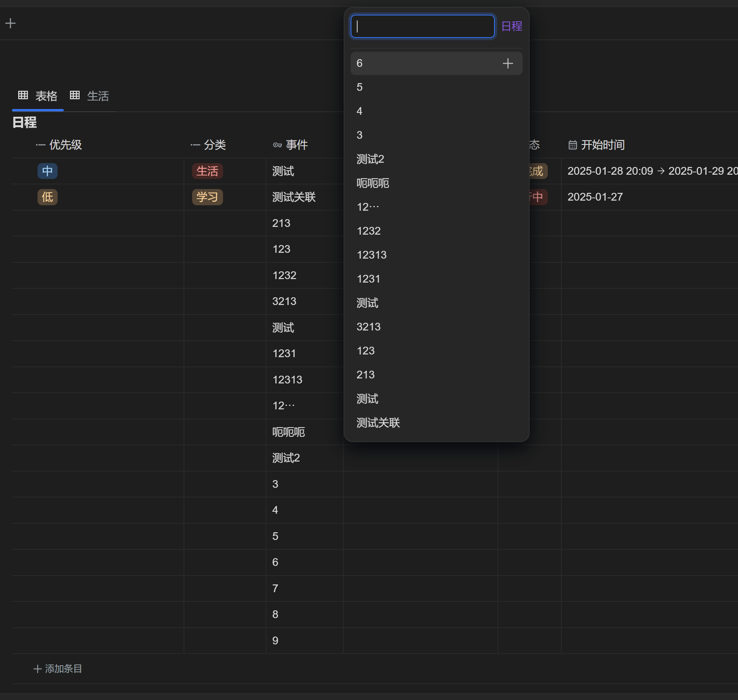Click the table icon of 表格 tab
The width and height of the screenshot is (738, 700).
coord(23,95)
